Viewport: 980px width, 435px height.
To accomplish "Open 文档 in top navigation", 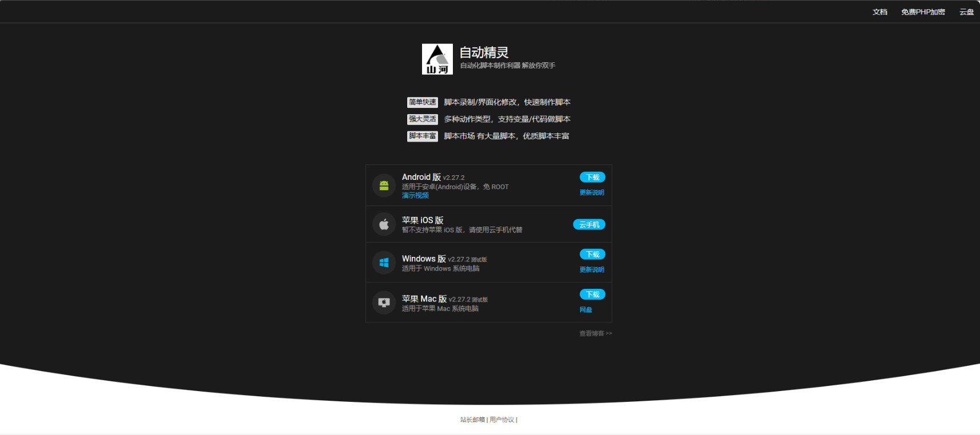I will pyautogui.click(x=879, y=12).
